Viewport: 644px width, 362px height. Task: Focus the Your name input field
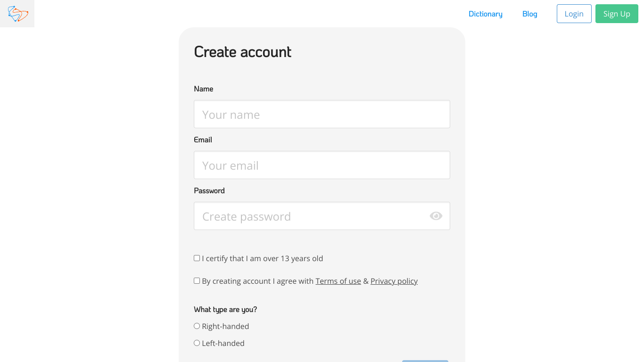pos(322,114)
